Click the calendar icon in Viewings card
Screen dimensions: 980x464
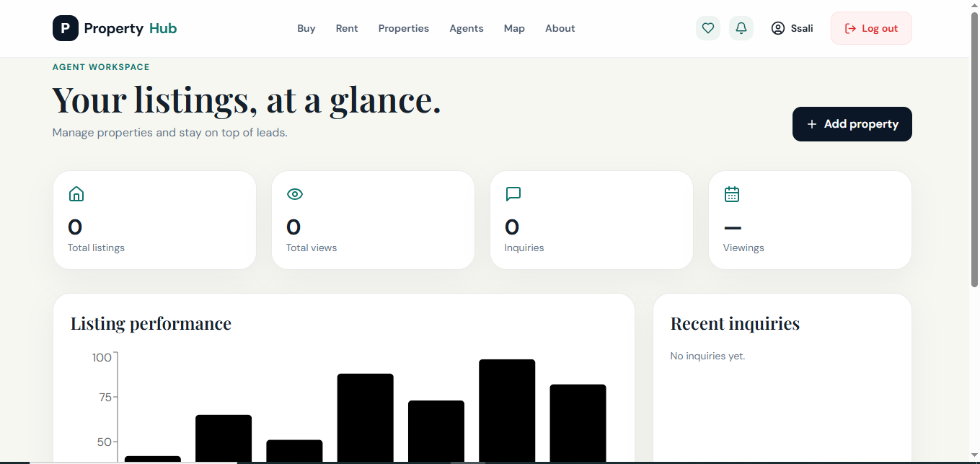click(x=732, y=194)
